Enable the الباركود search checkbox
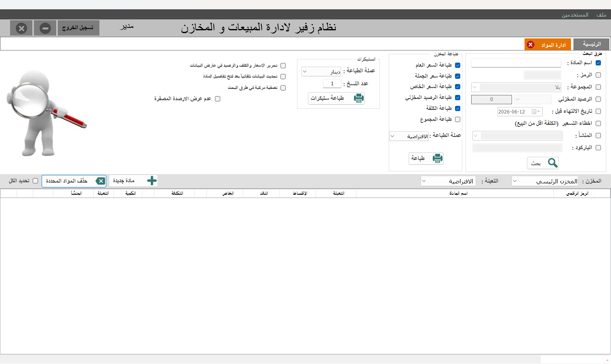Viewport: 611px width, 364px height. click(x=598, y=147)
